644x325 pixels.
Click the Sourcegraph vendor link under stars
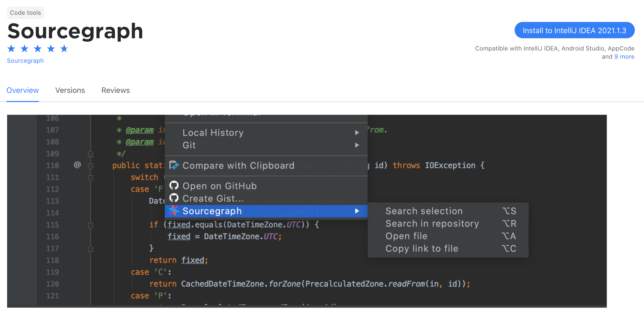[25, 61]
